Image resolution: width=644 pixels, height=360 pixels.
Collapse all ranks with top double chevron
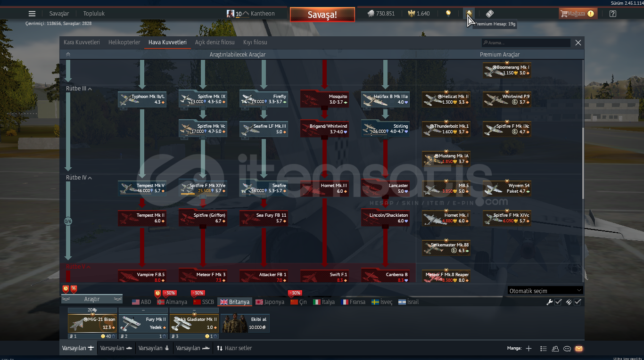click(x=68, y=54)
